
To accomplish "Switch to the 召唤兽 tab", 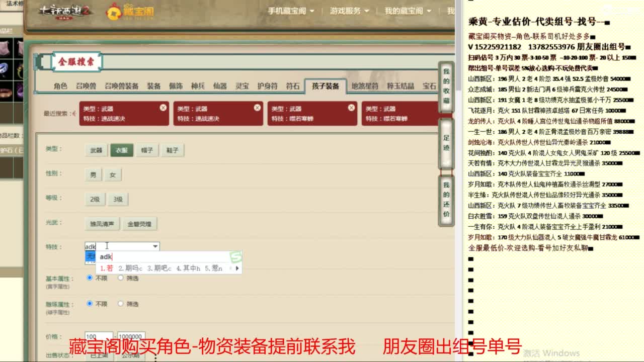I will (x=86, y=86).
